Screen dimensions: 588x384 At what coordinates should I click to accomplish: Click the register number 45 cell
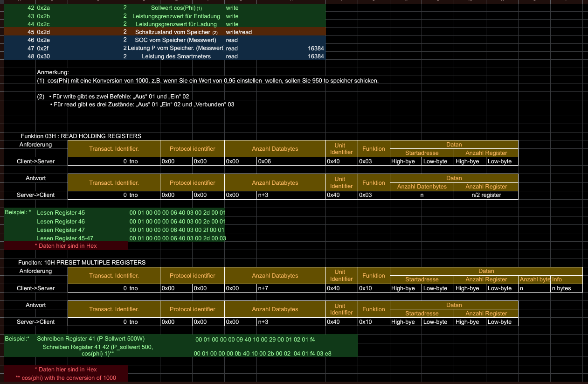point(31,32)
